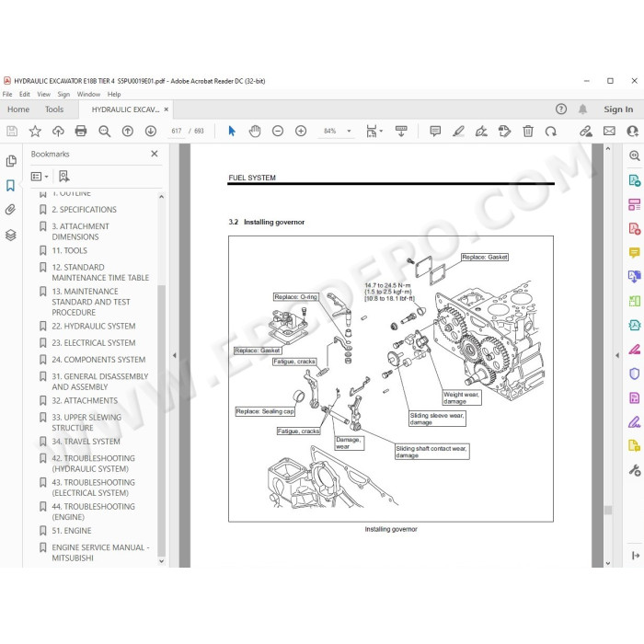Rotate the page with rotate icon
644x644 pixels.
[x=551, y=131]
